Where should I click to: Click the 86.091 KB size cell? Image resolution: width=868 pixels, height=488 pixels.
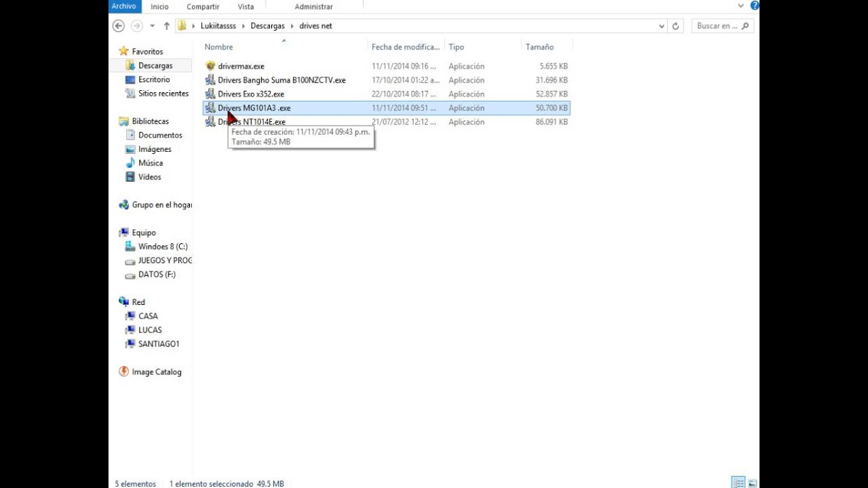[551, 122]
